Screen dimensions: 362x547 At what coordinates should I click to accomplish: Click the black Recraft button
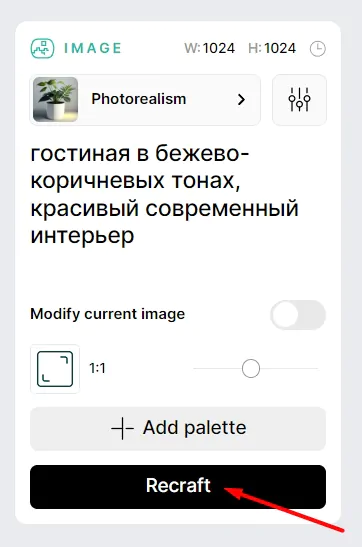pos(178,487)
